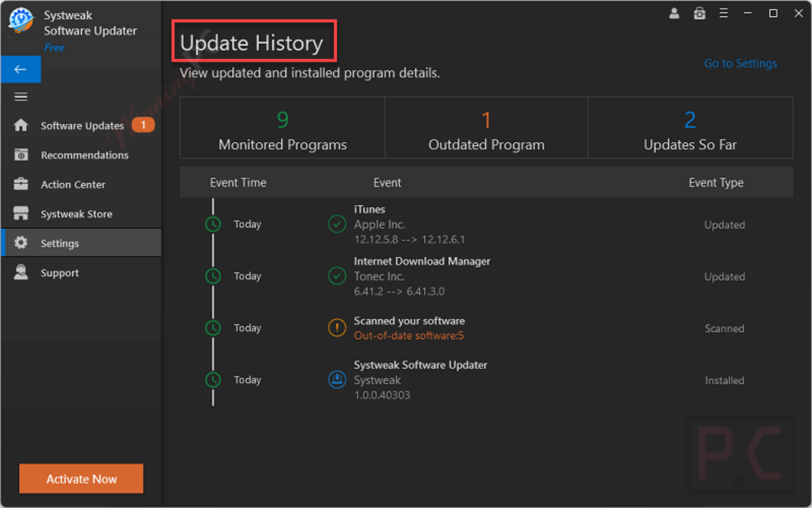This screenshot has height=508, width=812.
Task: Click the Tonec Inc. publisher text
Action: click(379, 276)
